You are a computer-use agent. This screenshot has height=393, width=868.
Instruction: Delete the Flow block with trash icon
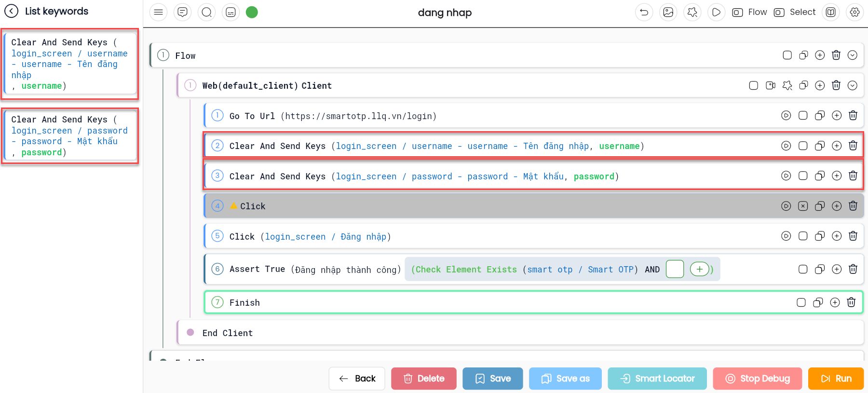(836, 55)
